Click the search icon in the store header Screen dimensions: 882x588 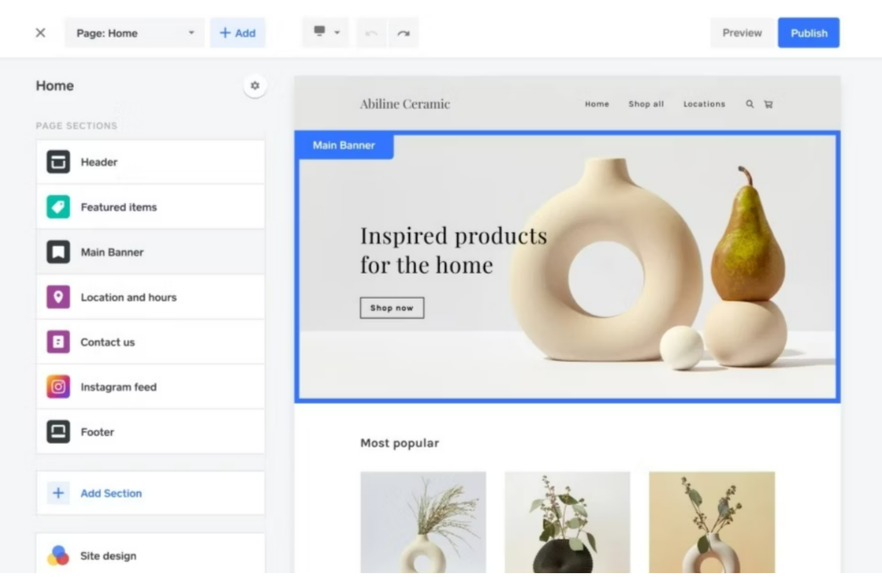pyautogui.click(x=750, y=104)
